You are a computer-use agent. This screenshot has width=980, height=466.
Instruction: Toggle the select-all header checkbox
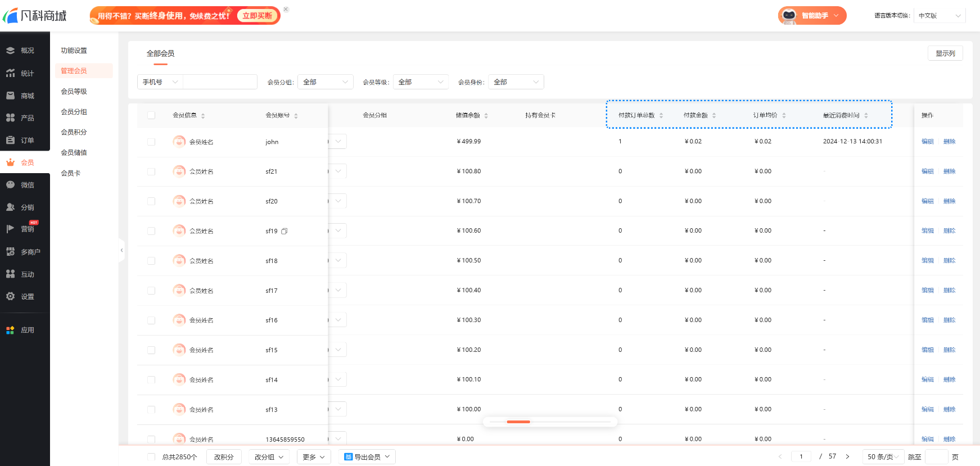(x=151, y=115)
